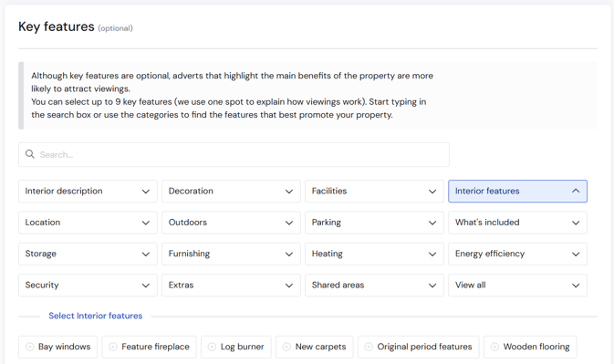Image resolution: width=614 pixels, height=364 pixels.
Task: Expand the Shared areas category
Action: pos(374,286)
